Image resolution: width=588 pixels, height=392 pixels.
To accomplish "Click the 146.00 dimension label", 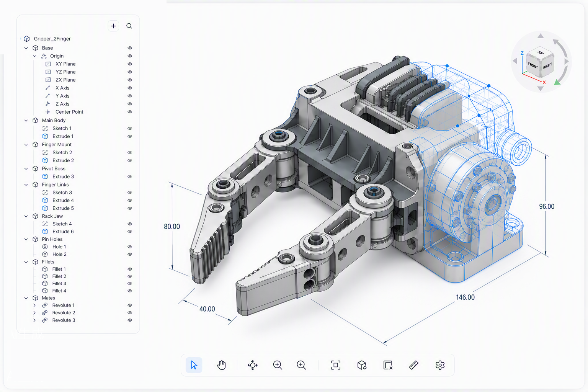I will (x=465, y=297).
